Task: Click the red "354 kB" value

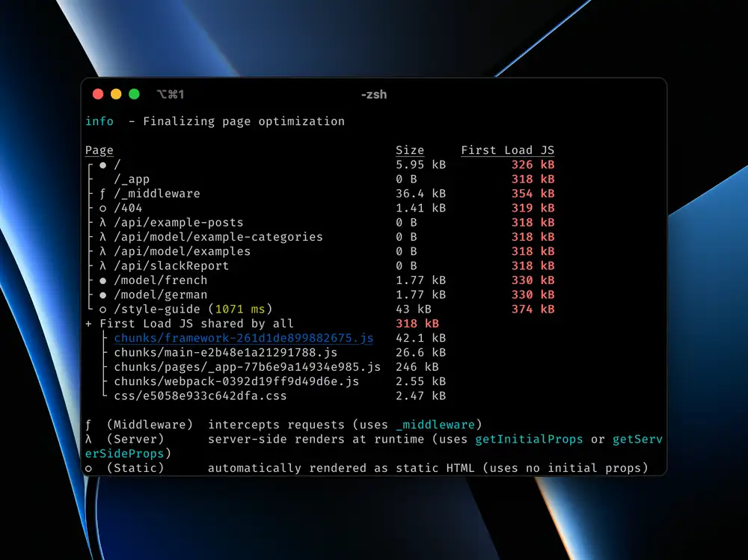Action: [533, 194]
